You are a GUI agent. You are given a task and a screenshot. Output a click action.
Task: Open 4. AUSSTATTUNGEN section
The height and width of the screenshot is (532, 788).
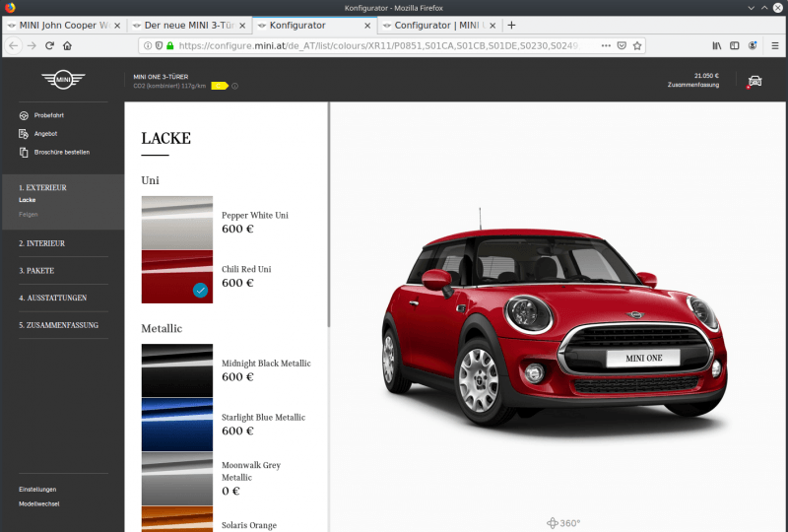[53, 298]
